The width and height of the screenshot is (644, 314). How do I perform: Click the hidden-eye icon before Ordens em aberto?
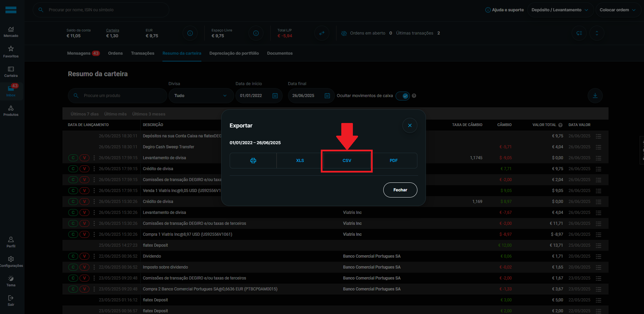tap(344, 33)
